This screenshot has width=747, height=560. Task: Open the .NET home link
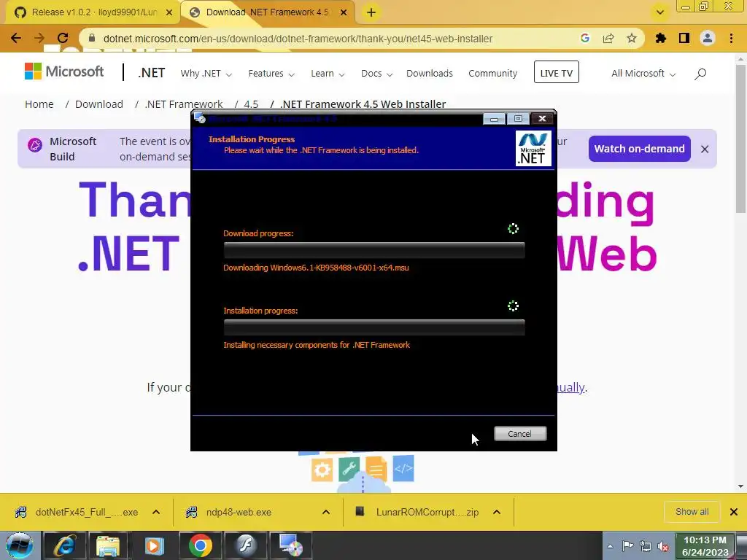152,73
